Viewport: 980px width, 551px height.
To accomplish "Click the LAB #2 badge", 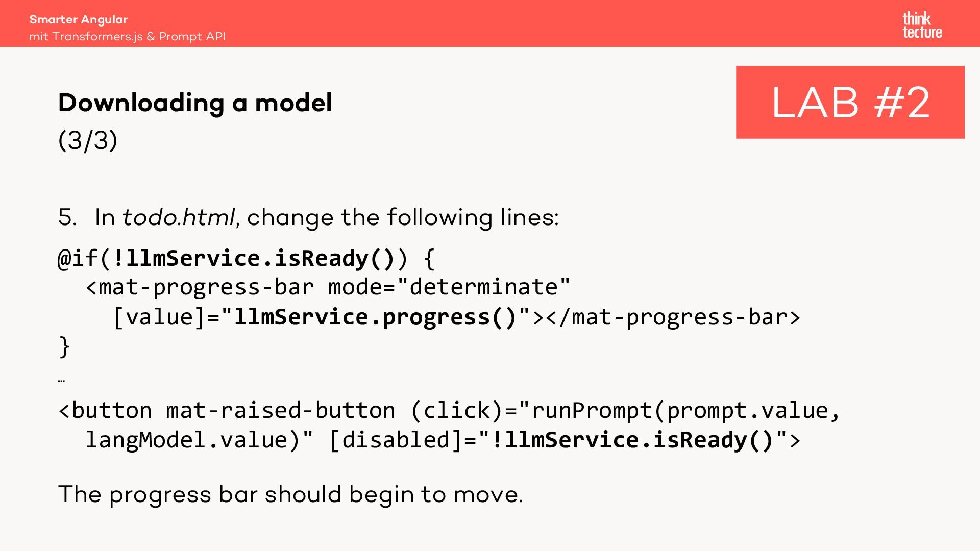I will [850, 102].
